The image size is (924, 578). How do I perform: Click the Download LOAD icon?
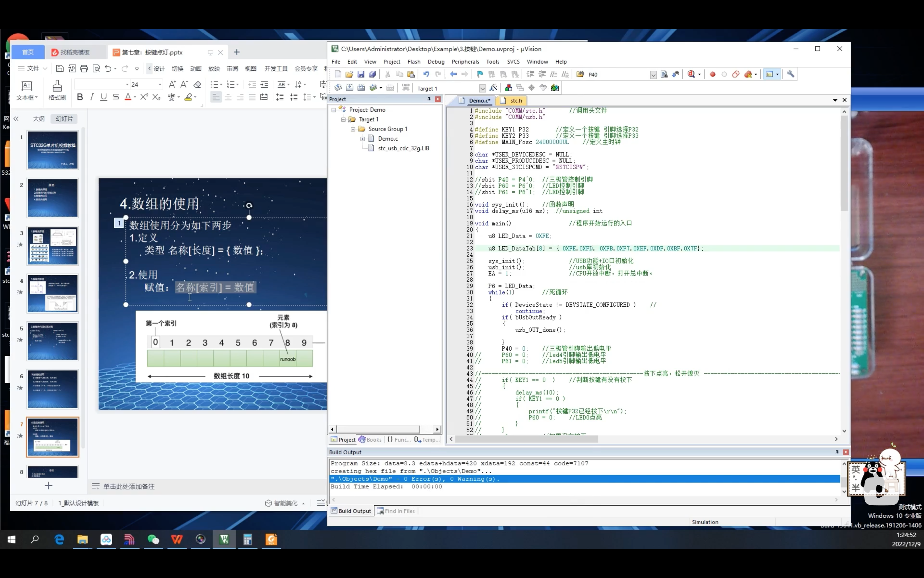(x=406, y=88)
